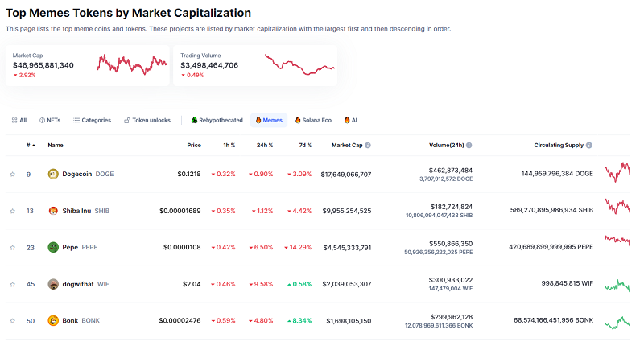This screenshot has width=644, height=342.
Task: Open the Token unlocks link
Action: click(147, 120)
